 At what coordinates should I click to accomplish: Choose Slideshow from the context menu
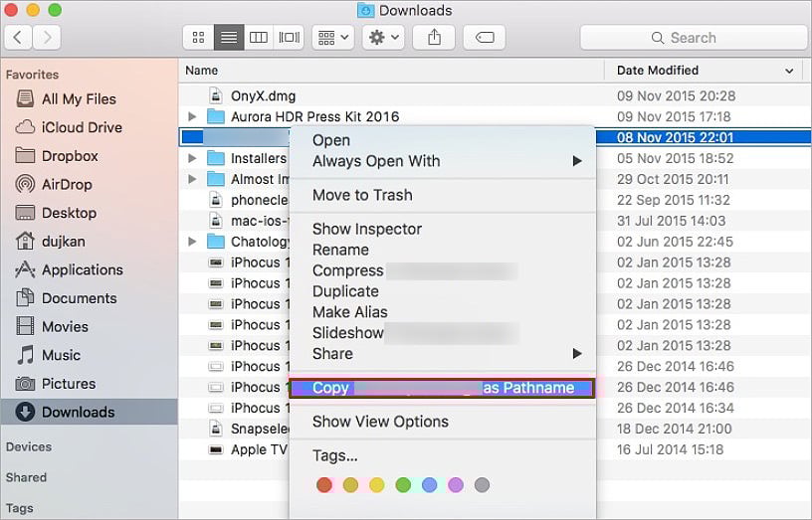click(x=443, y=333)
